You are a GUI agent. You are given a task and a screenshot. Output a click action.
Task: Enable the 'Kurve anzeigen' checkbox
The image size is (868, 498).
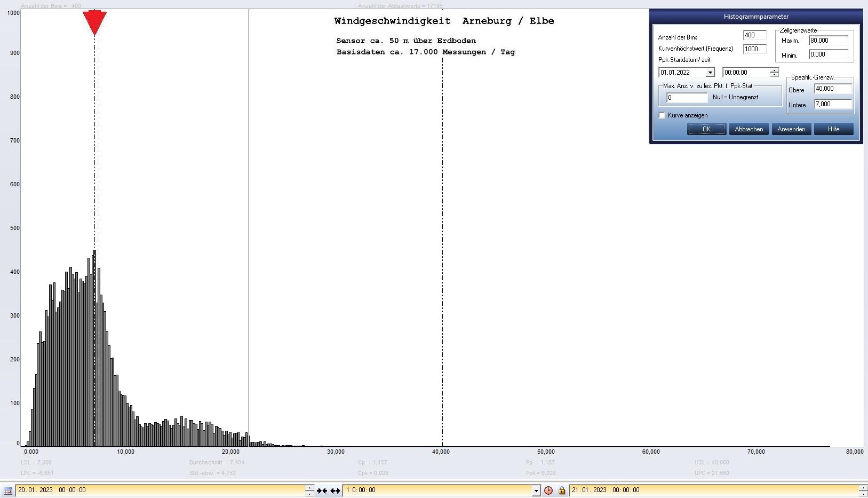pos(662,115)
